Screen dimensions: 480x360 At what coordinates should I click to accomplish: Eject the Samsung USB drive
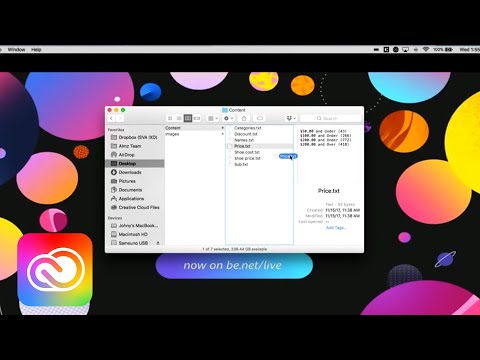[158, 243]
